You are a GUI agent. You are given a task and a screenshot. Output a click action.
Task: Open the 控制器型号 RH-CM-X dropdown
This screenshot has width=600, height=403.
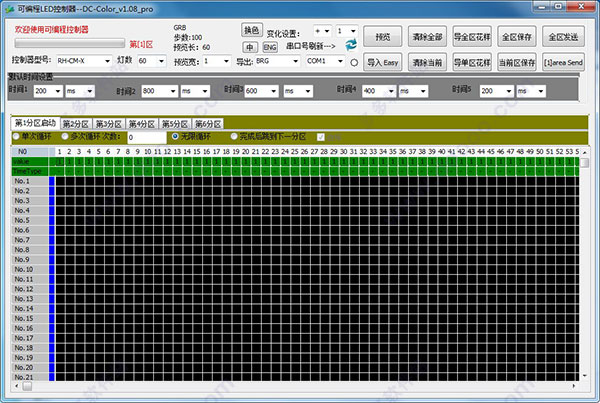(x=108, y=61)
